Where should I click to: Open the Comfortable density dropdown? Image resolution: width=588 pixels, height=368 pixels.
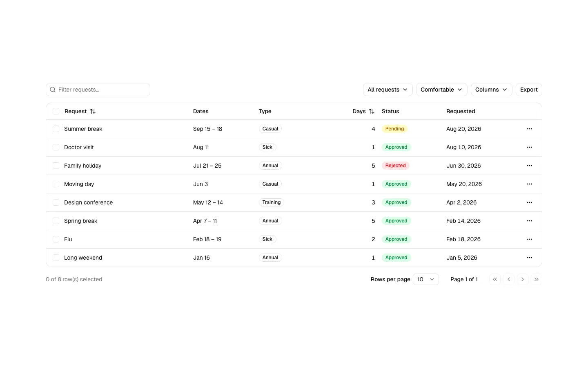coord(442,90)
